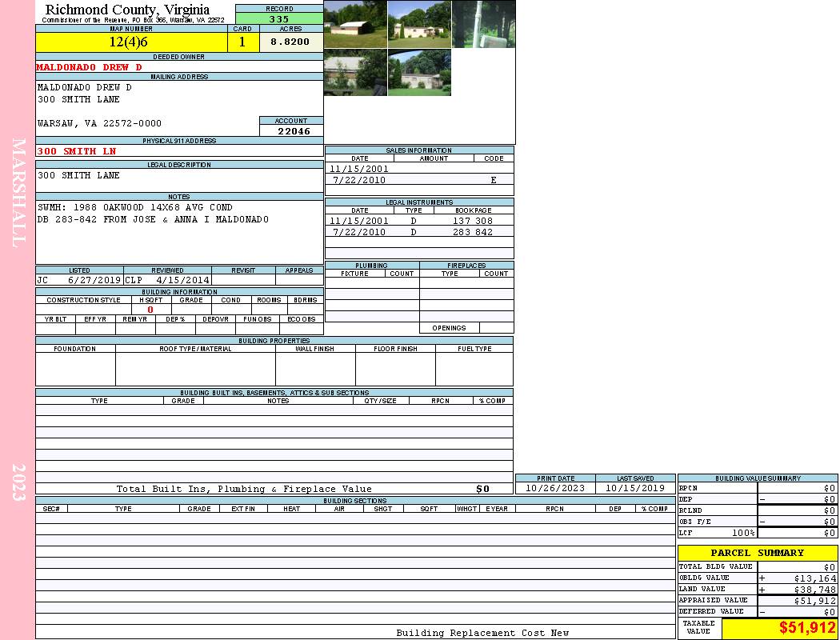Click the card number 1 yellow box
This screenshot has width=840, height=640.
[x=242, y=42]
